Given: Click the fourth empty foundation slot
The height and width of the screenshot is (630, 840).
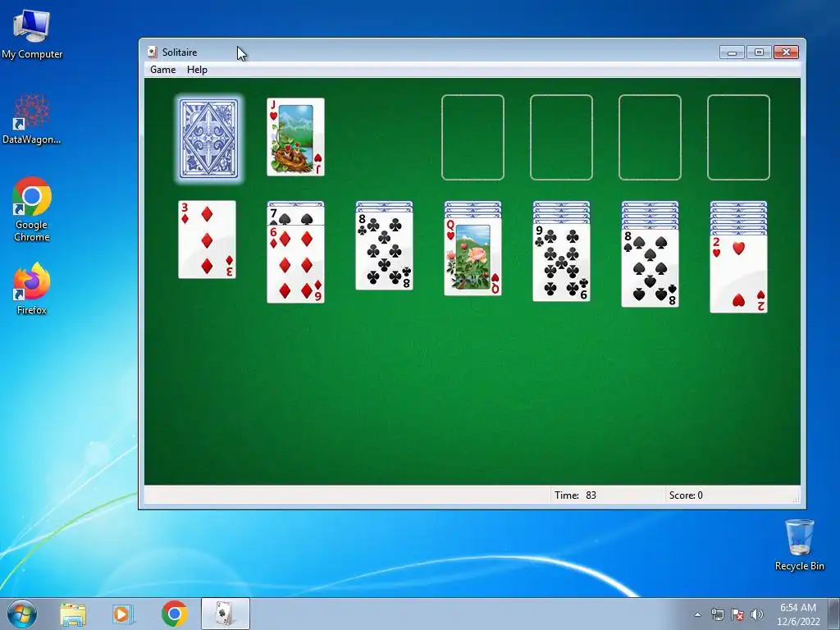Looking at the screenshot, I should pos(738,138).
